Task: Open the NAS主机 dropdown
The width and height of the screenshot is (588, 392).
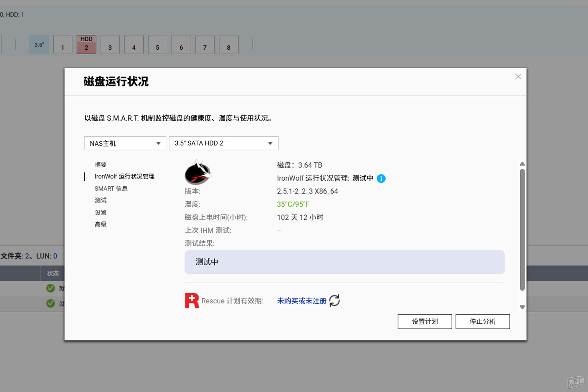Action: (x=125, y=143)
